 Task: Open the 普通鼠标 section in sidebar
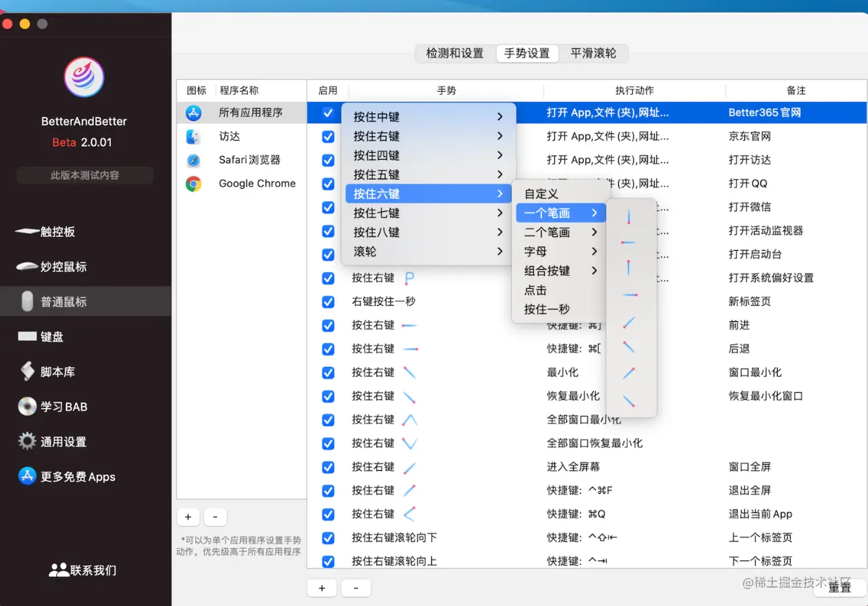(x=86, y=302)
